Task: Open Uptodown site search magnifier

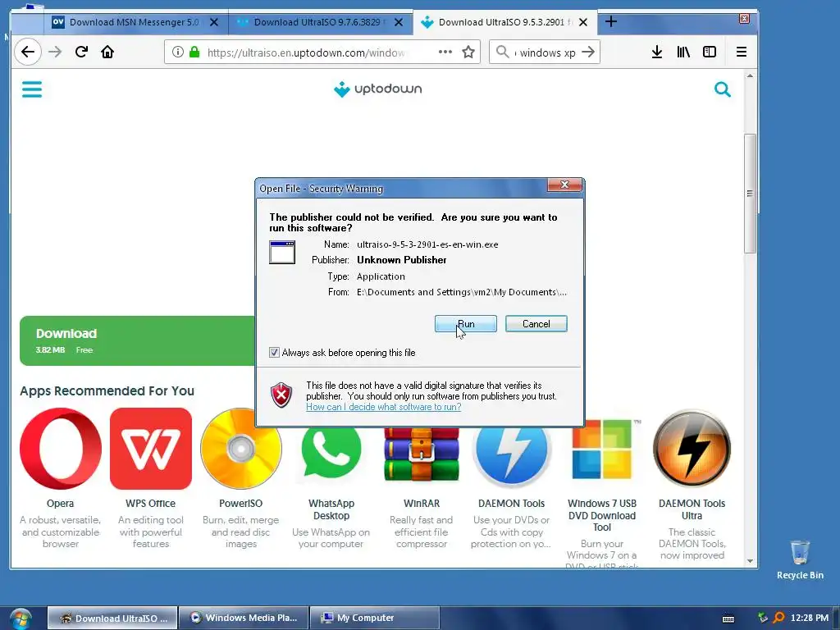Action: tap(722, 89)
